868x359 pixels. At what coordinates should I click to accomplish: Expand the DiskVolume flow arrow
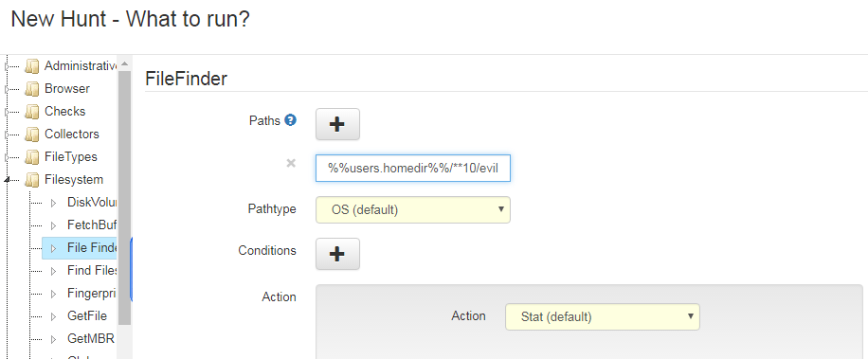[x=54, y=203]
